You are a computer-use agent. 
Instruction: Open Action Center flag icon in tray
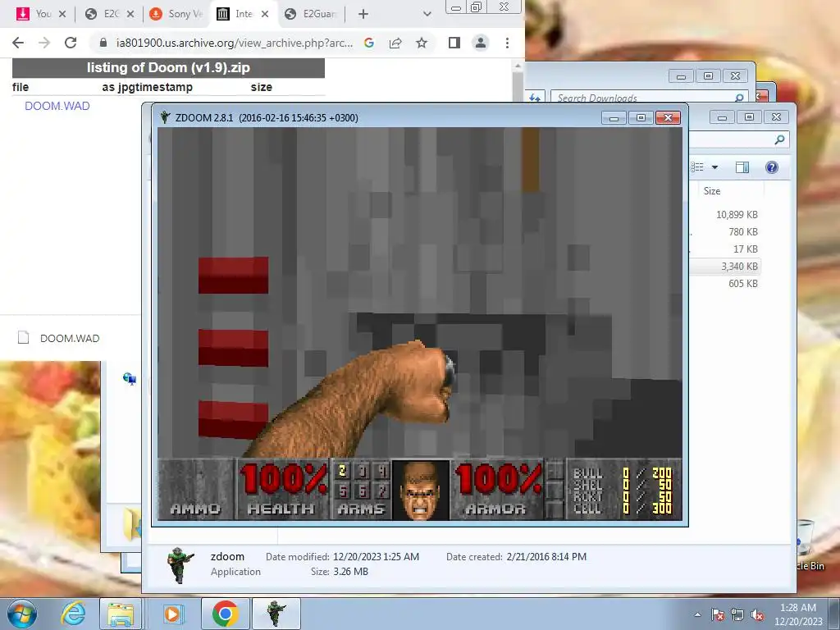point(718,614)
